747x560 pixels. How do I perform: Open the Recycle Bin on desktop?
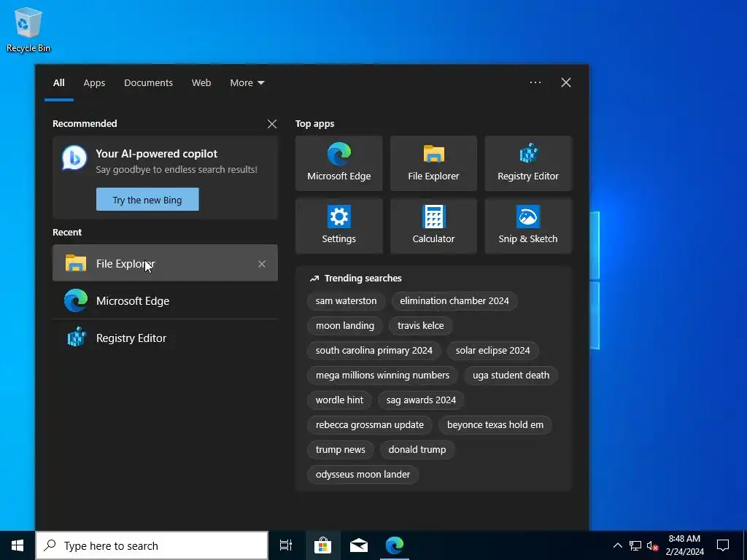pyautogui.click(x=28, y=29)
